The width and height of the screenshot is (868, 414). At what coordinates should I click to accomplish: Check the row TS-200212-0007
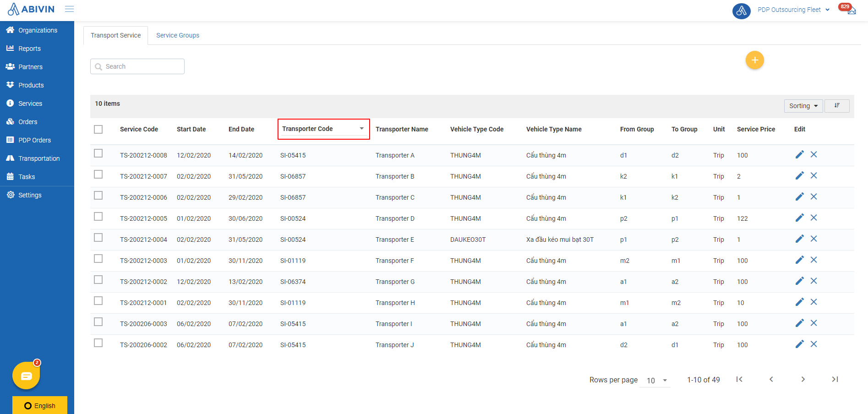point(98,174)
